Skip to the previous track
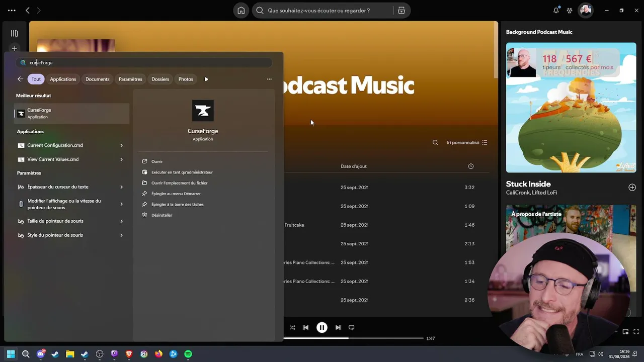 pos(306,327)
